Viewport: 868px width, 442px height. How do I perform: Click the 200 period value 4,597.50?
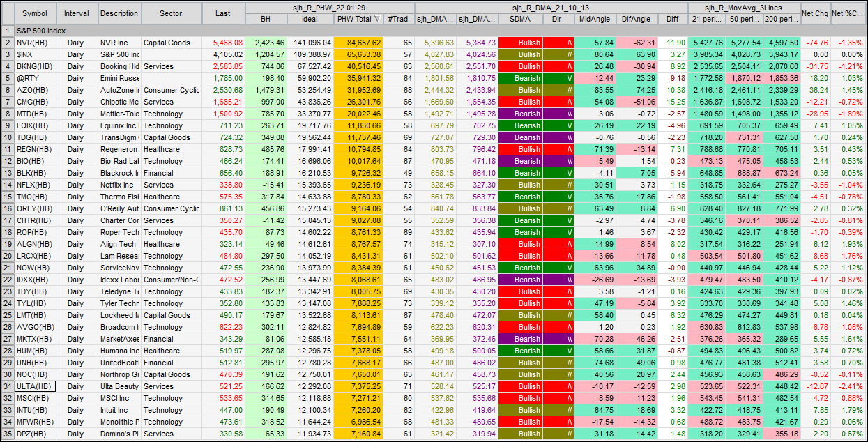tap(782, 43)
